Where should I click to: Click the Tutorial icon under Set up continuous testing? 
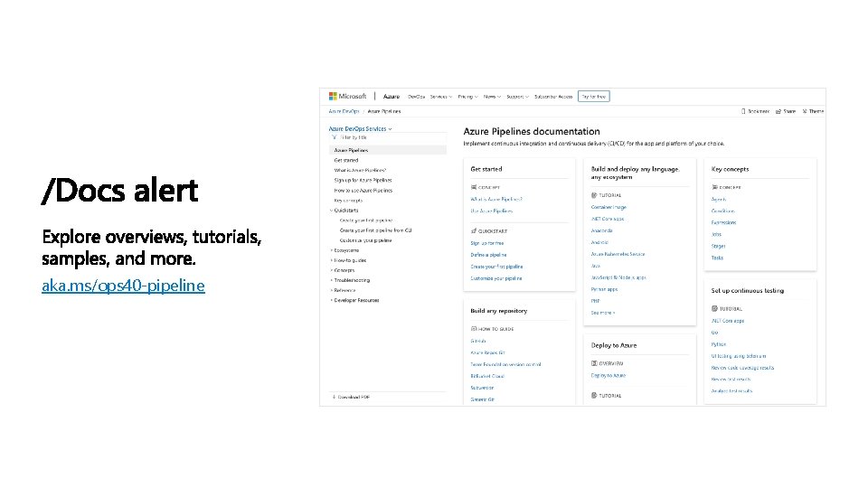(714, 308)
